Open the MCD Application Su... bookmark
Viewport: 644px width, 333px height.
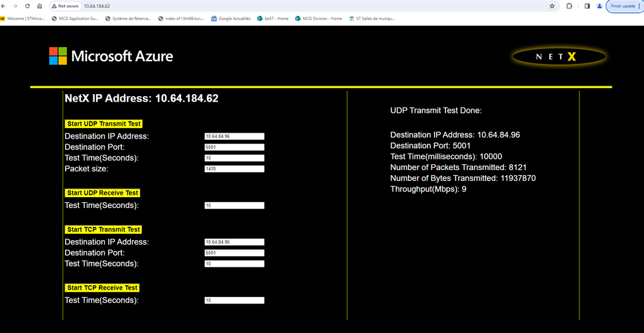[75, 19]
